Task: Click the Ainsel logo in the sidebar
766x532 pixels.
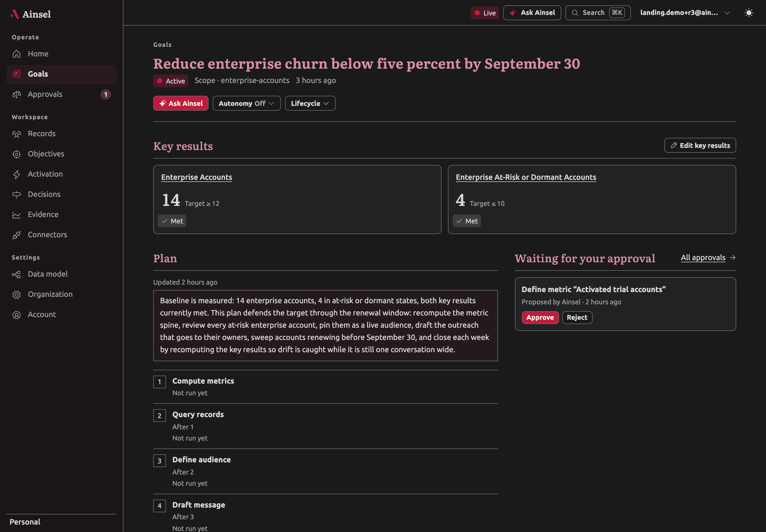Action: [30, 14]
